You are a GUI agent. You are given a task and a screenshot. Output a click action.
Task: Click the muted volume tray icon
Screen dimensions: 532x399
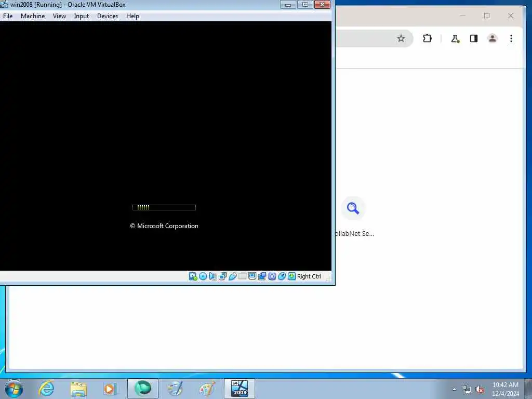(480, 390)
